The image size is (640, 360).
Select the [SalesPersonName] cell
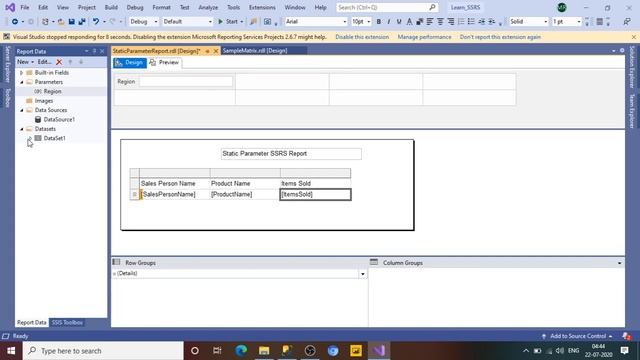(175, 194)
